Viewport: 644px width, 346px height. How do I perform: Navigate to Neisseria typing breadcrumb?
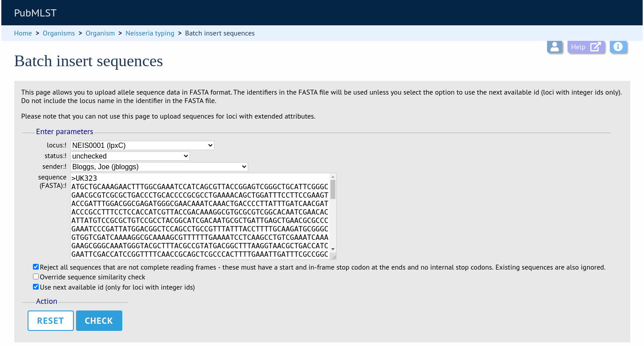click(x=150, y=33)
